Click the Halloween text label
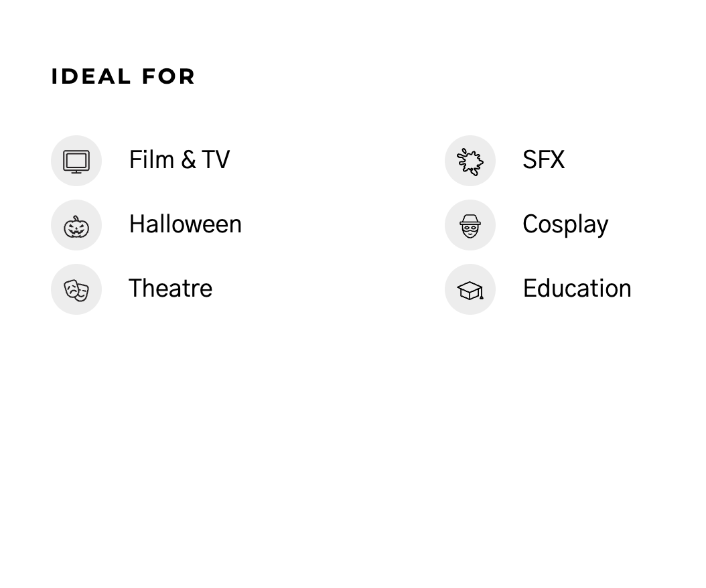Screen dimensions: 706x588 pyautogui.click(x=185, y=224)
